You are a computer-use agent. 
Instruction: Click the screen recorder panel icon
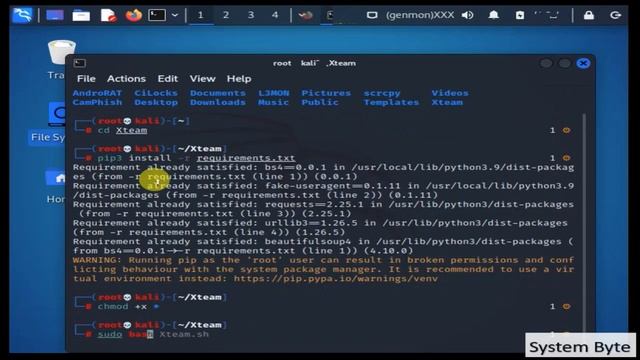pos(305,16)
